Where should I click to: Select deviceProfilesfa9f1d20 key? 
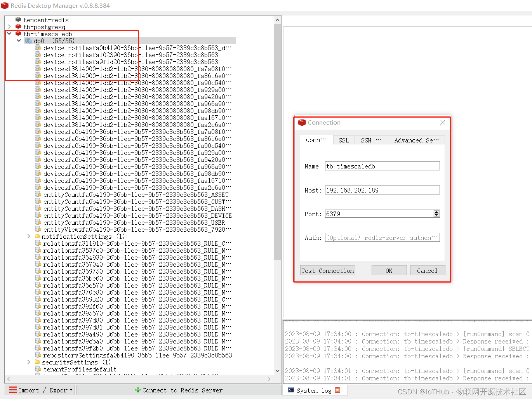[130, 62]
